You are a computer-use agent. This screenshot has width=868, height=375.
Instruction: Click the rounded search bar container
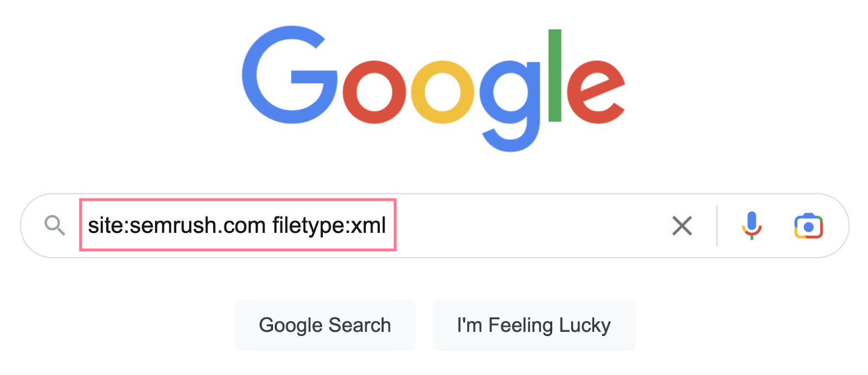434,225
